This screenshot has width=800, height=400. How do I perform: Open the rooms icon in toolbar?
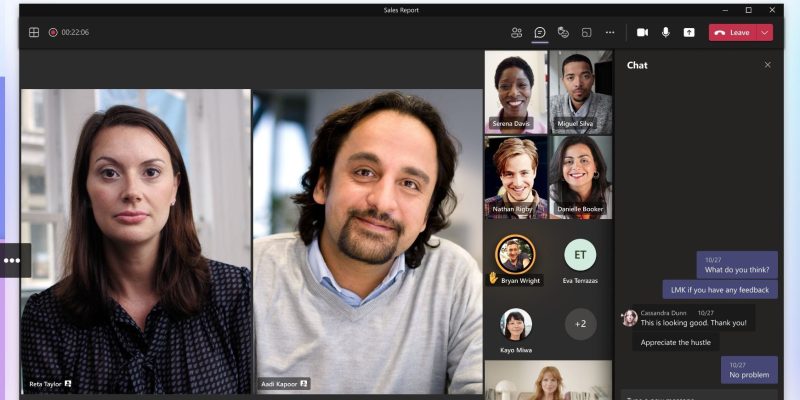tap(586, 32)
